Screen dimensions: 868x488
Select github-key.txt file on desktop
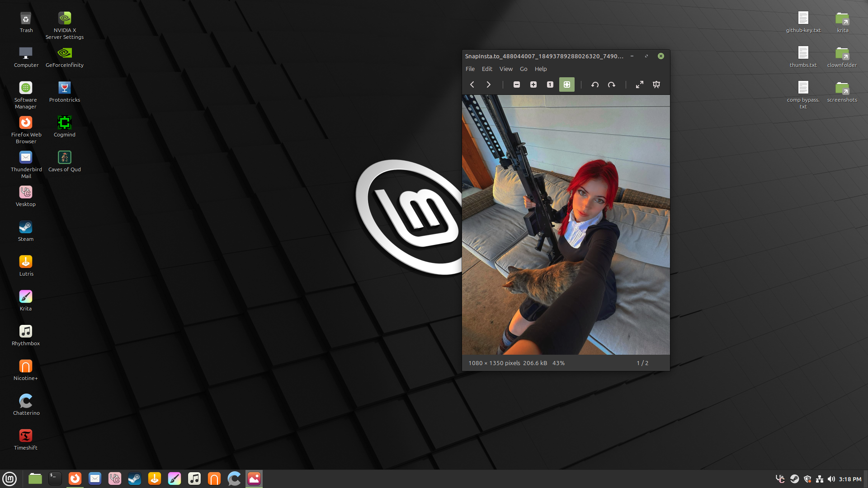(x=803, y=22)
